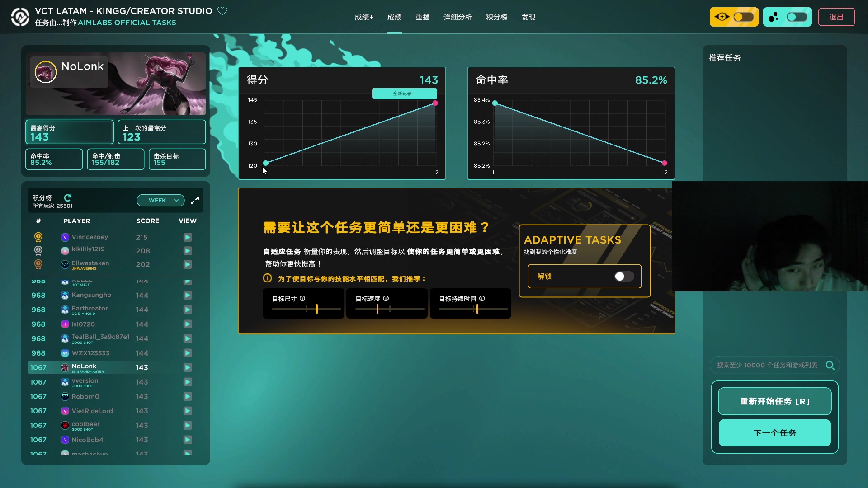Click ADAPTIVE TASKS card title
This screenshot has height=488, width=868.
click(572, 240)
